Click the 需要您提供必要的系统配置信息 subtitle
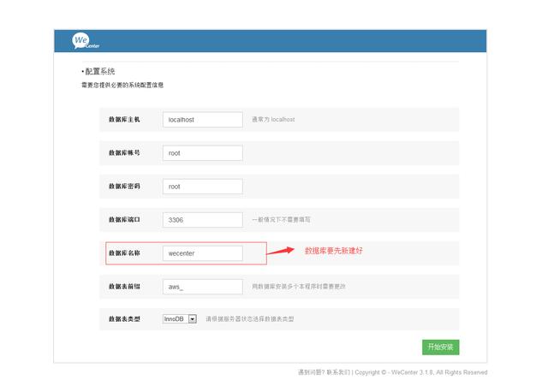548x392 pixels. coord(122,86)
